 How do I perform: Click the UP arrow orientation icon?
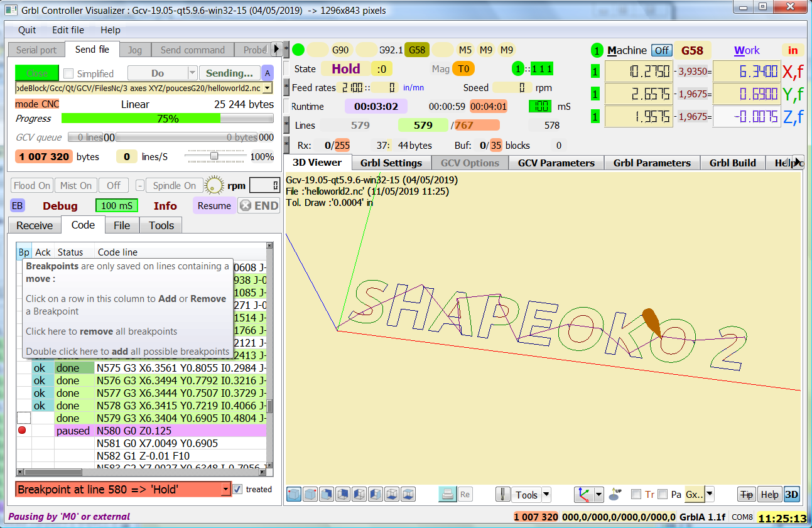click(x=615, y=495)
